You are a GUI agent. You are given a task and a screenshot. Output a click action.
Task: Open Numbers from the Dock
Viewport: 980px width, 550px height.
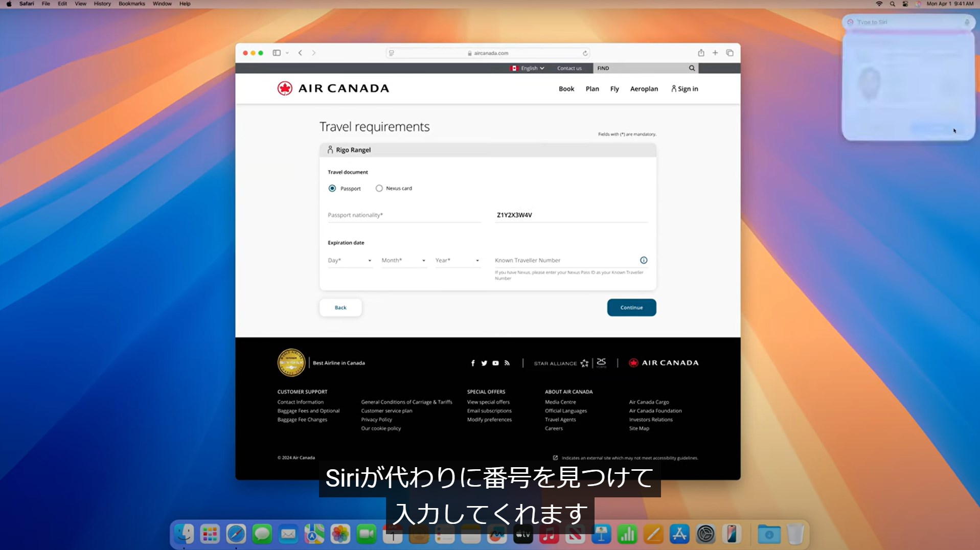627,534
